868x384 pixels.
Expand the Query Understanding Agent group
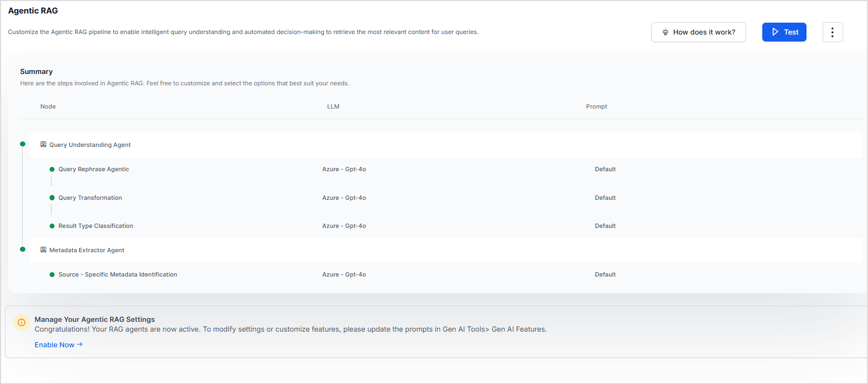(x=90, y=145)
